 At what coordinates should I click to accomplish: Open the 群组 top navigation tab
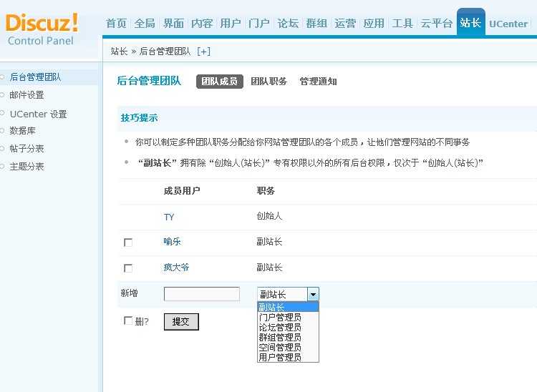click(x=316, y=24)
